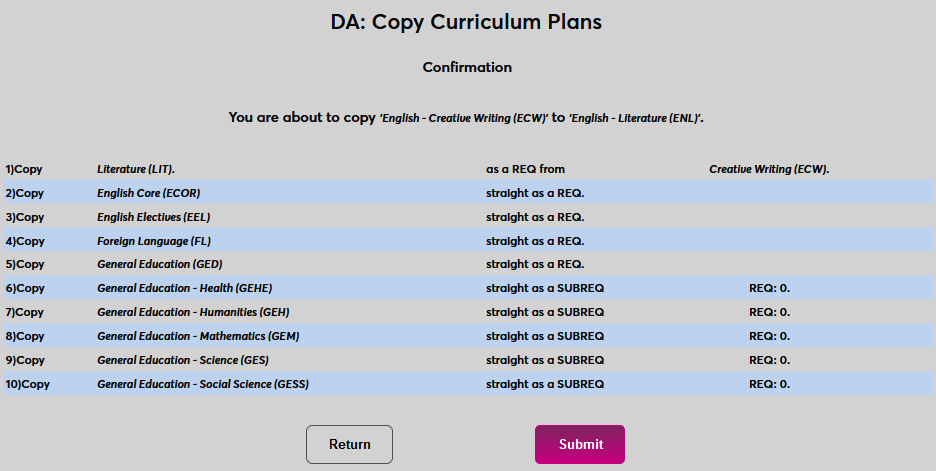Click General Education - Mathematics (GEM)

tap(198, 337)
